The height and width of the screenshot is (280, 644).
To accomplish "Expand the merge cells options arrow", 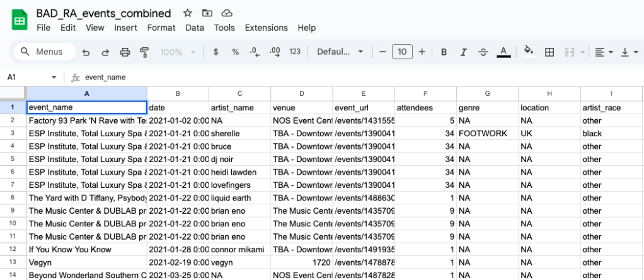I will [x=582, y=52].
